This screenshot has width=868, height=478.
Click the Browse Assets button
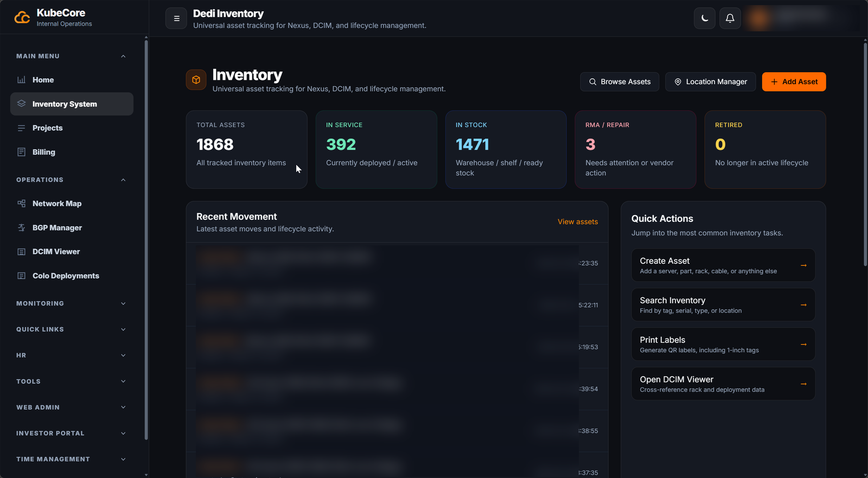(620, 82)
